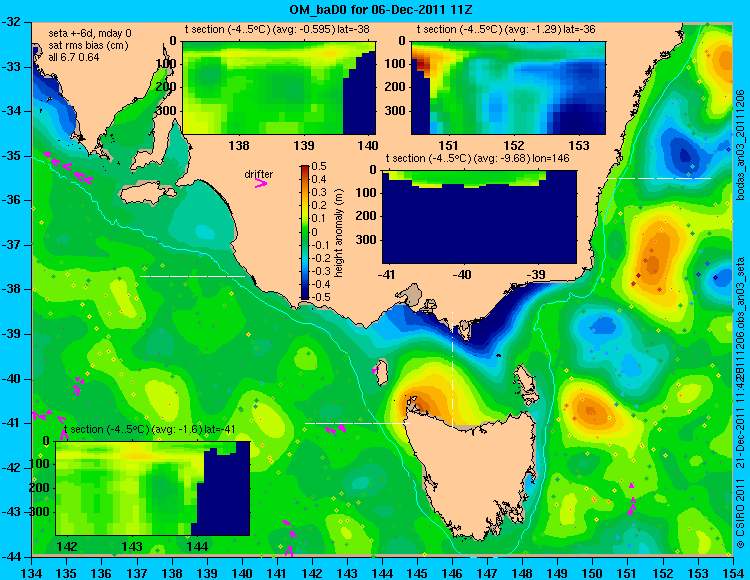Screen dimensions: 750x580
Task: Click the white dashed section line at latitude -41
Action: [357, 423]
